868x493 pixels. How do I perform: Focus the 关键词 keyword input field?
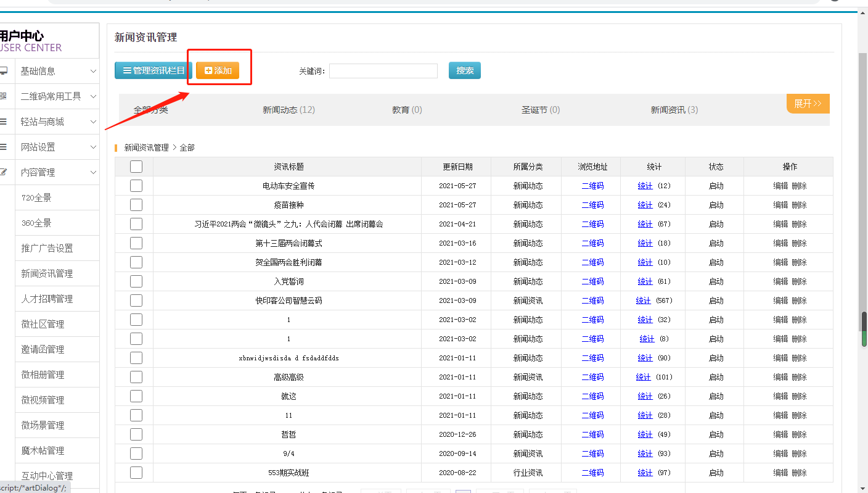coord(383,71)
